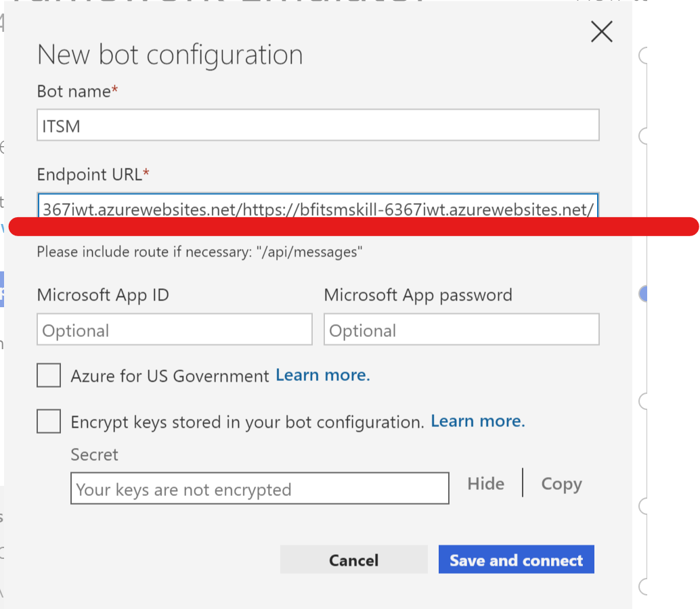Open Learn more about Azure for US Government
Image resolution: width=700 pixels, height=609 pixels.
point(322,375)
